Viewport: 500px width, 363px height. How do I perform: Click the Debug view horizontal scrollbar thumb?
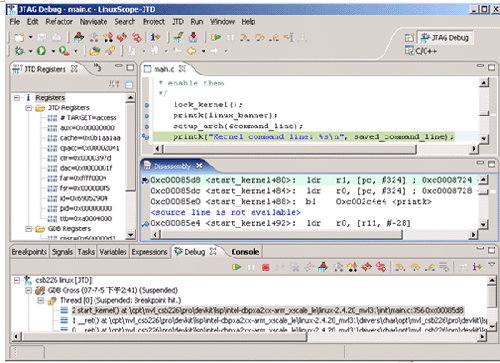point(163,337)
